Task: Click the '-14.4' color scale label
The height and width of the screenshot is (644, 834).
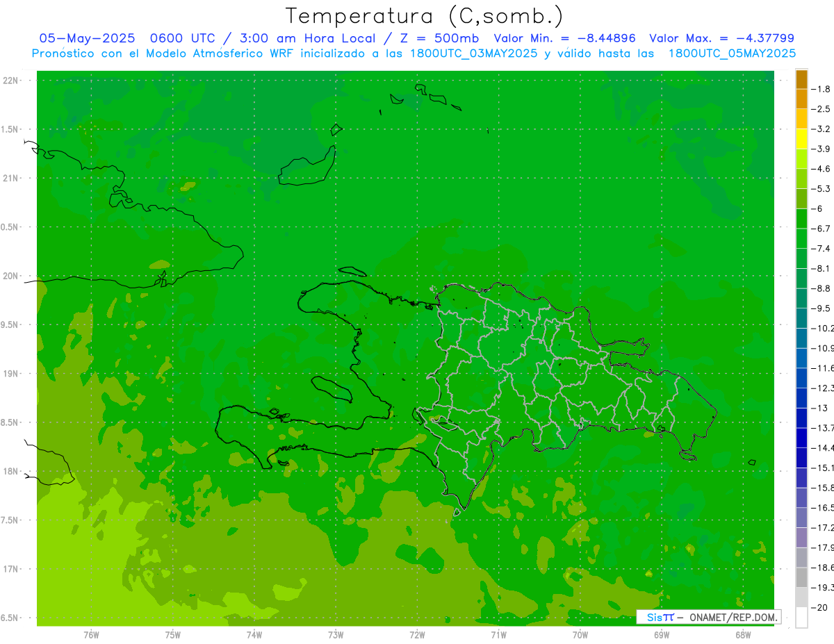Action: tap(823, 448)
